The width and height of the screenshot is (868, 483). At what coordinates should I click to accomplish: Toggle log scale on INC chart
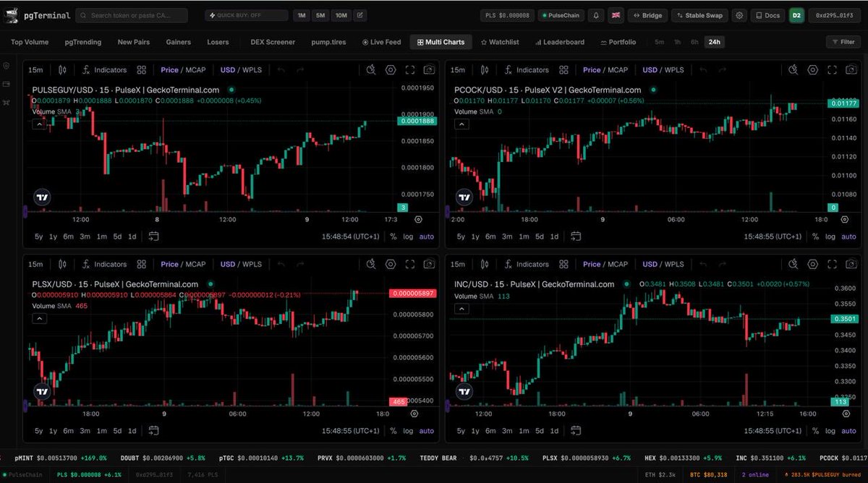tap(830, 430)
